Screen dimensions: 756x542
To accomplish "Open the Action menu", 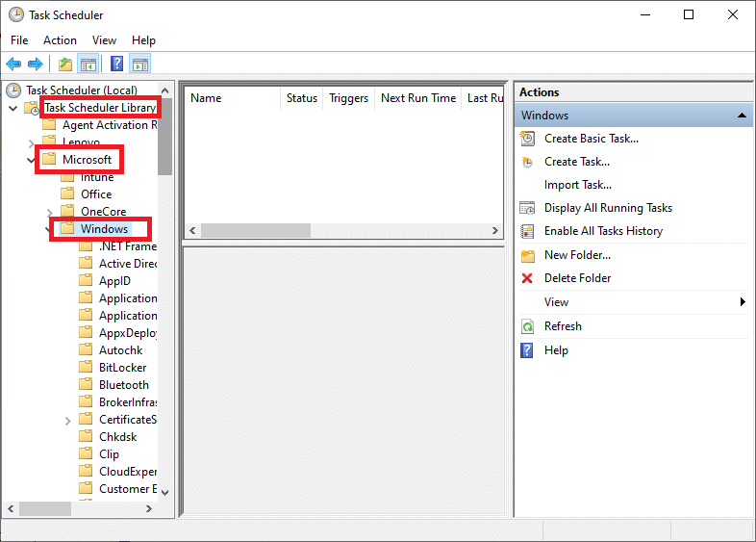I will tap(60, 40).
